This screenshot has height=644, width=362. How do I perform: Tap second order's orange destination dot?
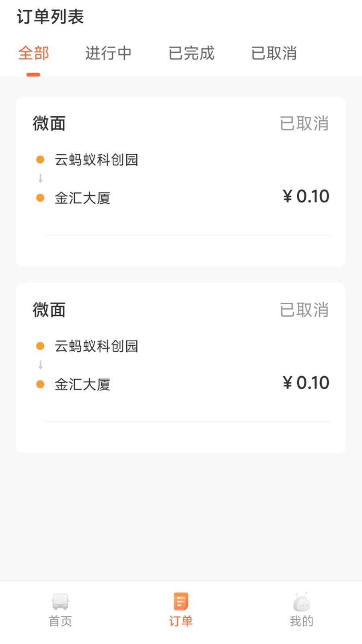click(x=40, y=384)
